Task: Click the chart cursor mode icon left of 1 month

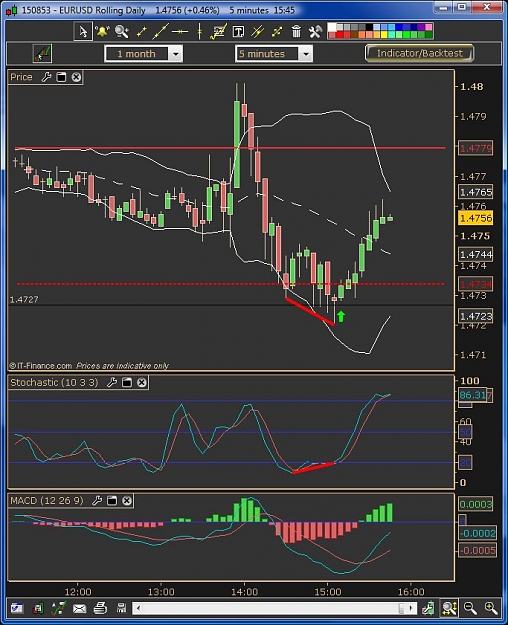Action: tap(42, 53)
